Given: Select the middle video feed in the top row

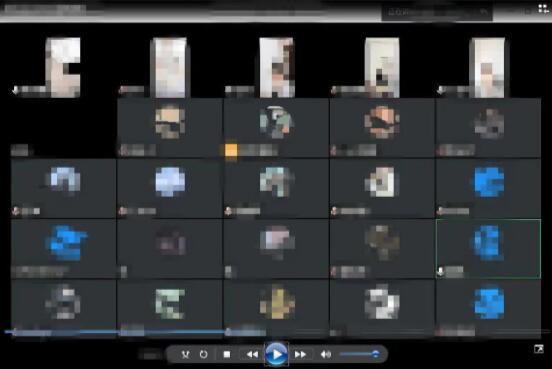Looking at the screenshot, I should 277,68.
